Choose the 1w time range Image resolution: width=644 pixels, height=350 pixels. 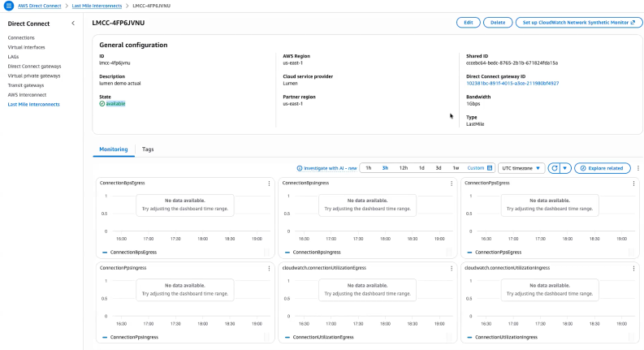(456, 168)
